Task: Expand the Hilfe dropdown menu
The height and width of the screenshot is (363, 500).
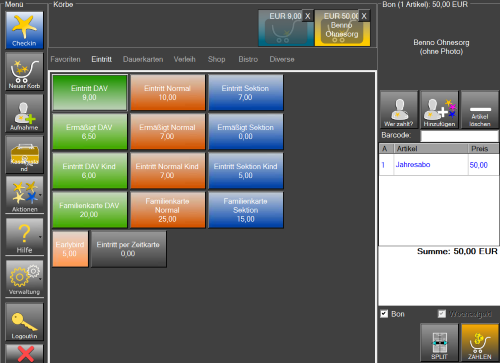Action: [x=40, y=237]
